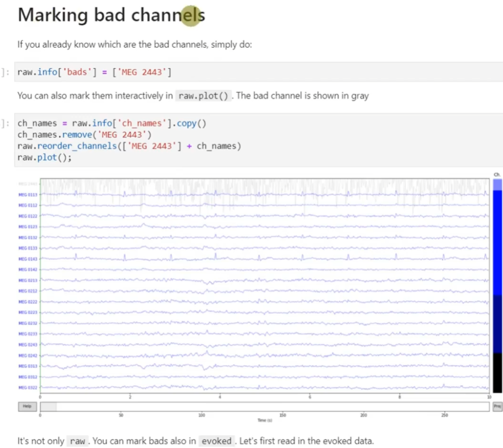The image size is (503, 448).
Task: Click the light blue top segment of channel scrollbar
Action: point(497,185)
